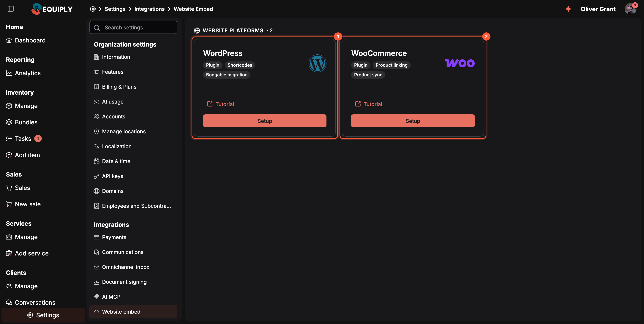This screenshot has height=324, width=644.
Task: Open the AI sparkle assistant icon
Action: [568, 9]
